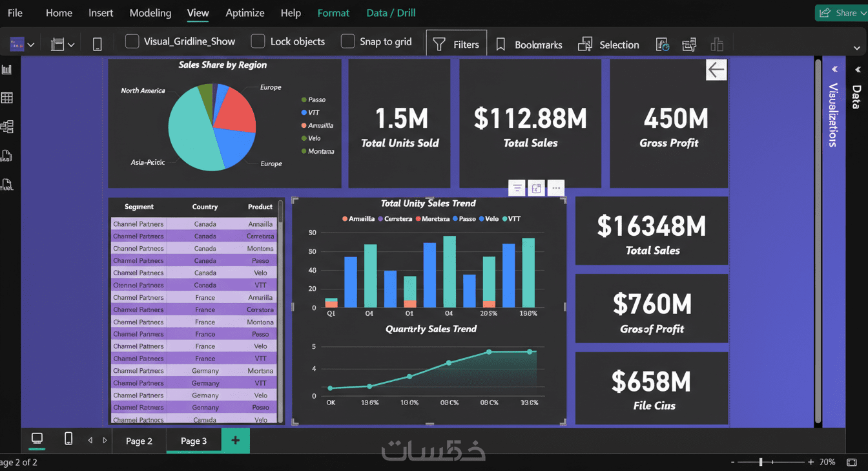The height and width of the screenshot is (471, 868).
Task: Open Model view icon in sidebar
Action: point(7,127)
